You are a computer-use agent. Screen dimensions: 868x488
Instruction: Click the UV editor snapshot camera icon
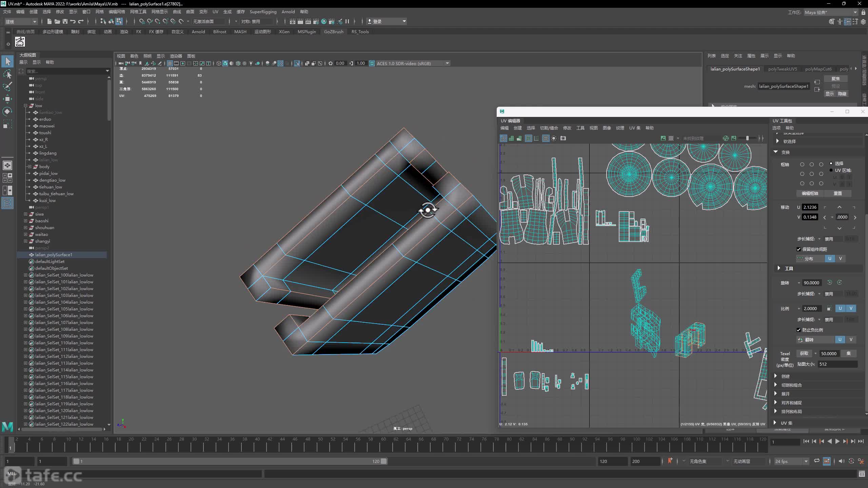click(563, 138)
